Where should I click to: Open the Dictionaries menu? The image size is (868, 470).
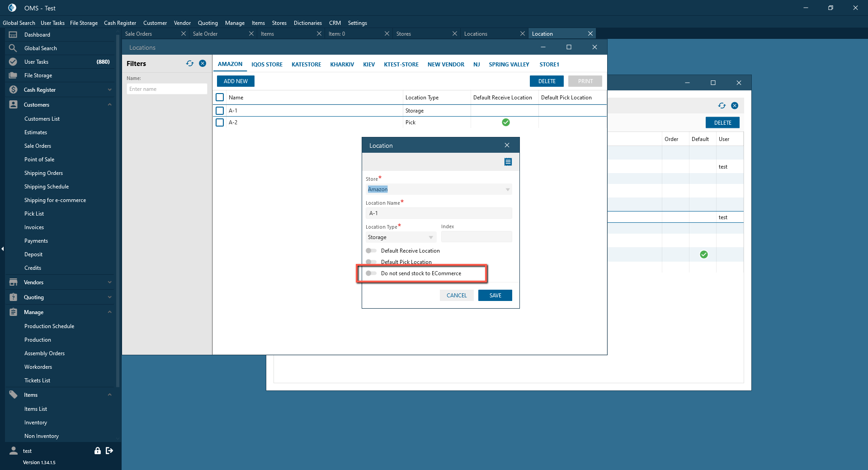(308, 23)
